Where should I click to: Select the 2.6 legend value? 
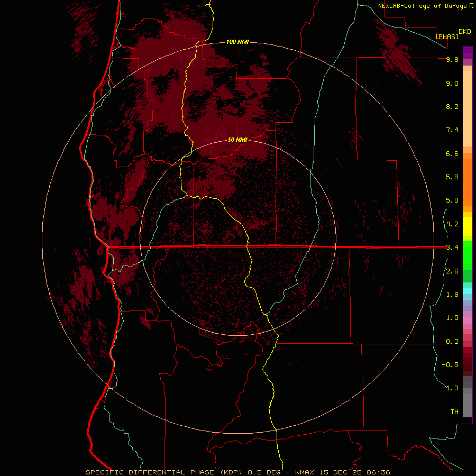[452, 271]
